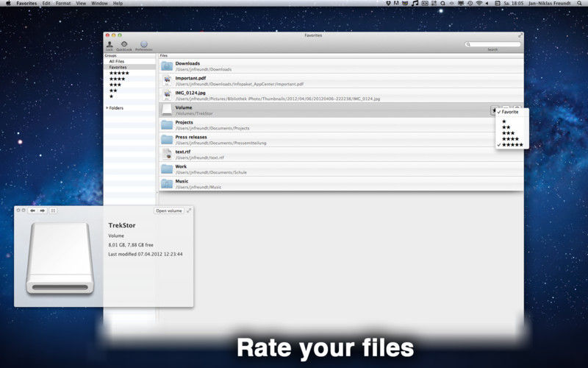Click the Work folder icon

coord(167,169)
